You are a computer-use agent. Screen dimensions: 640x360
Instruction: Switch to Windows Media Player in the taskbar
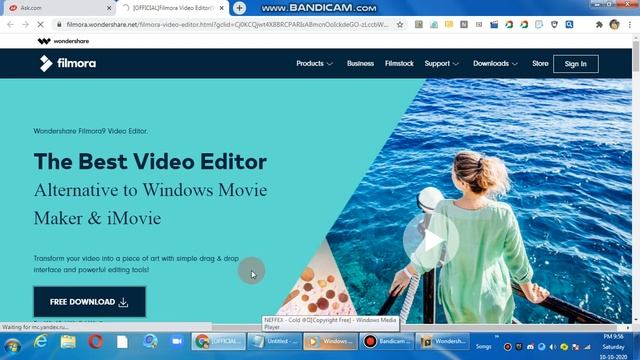pos(330,341)
